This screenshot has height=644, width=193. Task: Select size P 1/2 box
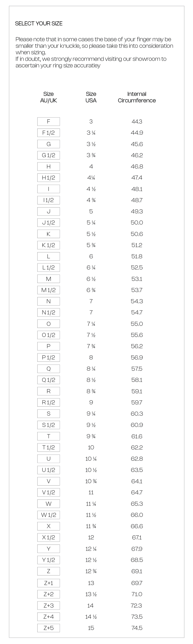coord(48,358)
